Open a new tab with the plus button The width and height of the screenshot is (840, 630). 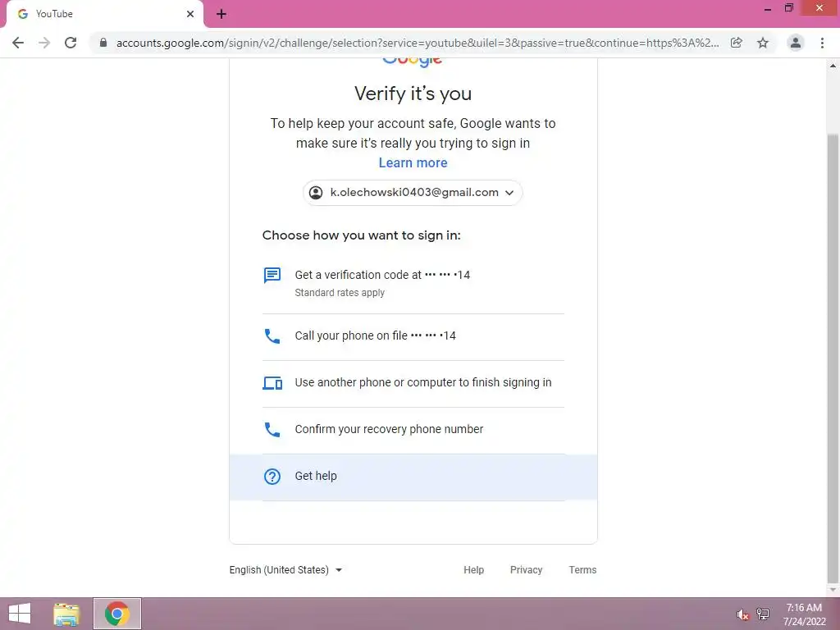221,14
